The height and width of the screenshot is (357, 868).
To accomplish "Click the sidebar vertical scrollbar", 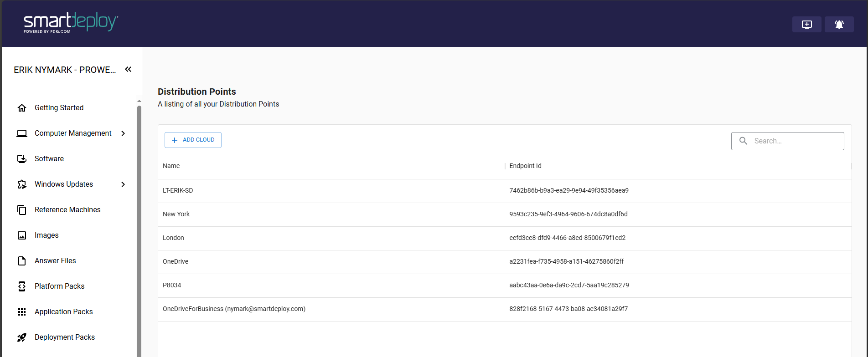I will (139, 228).
